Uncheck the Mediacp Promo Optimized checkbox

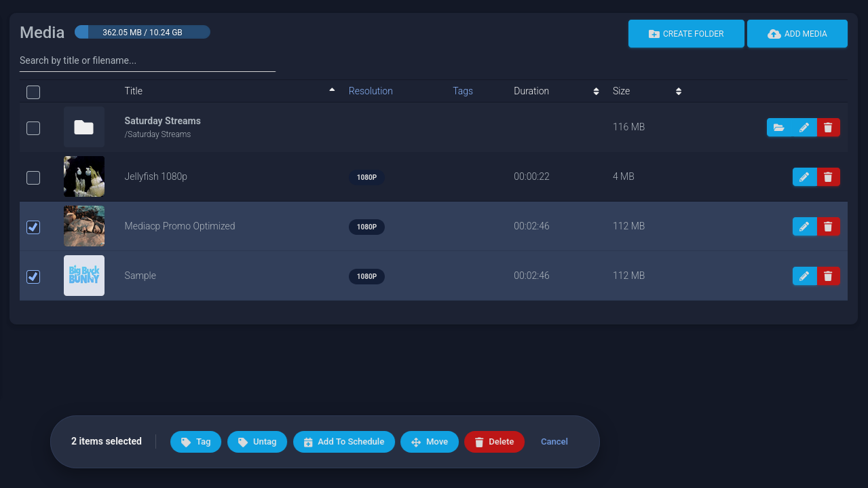point(33,227)
